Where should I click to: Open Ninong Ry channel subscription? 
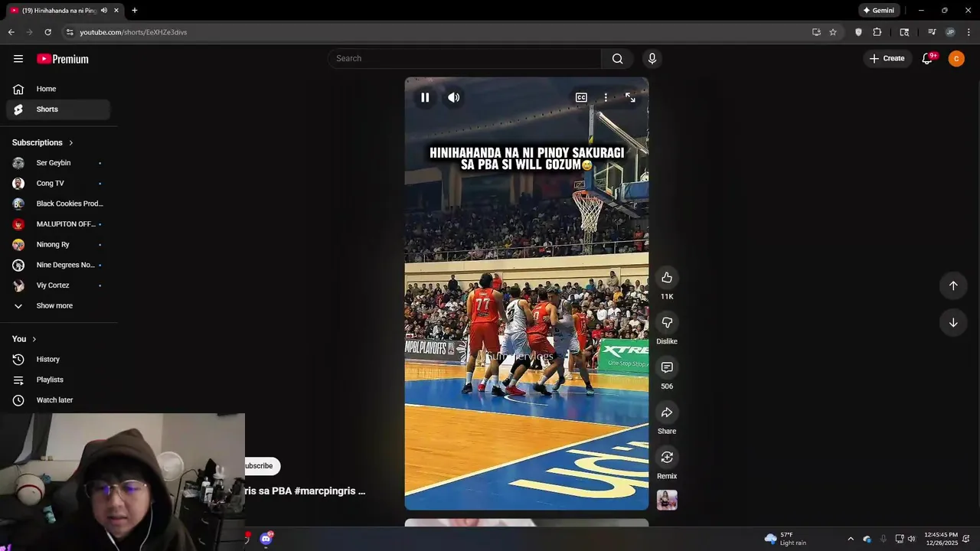tap(58, 245)
